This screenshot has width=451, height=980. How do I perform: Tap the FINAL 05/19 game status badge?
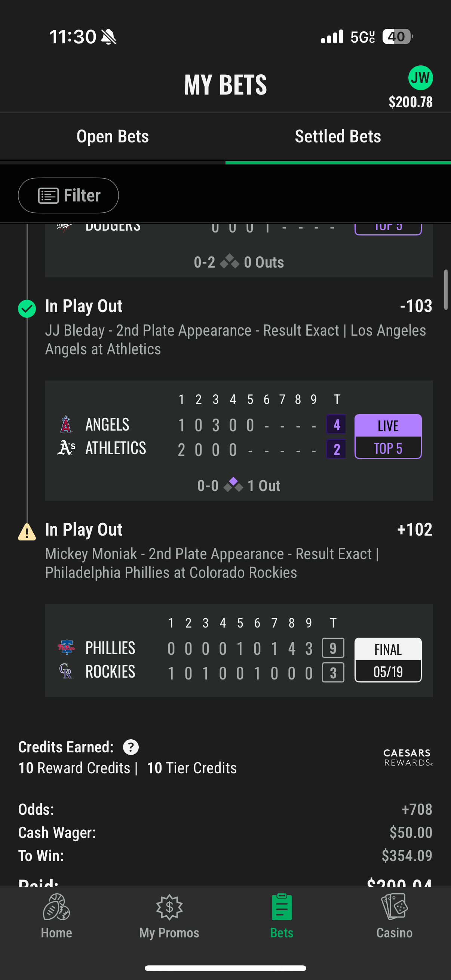point(388,660)
